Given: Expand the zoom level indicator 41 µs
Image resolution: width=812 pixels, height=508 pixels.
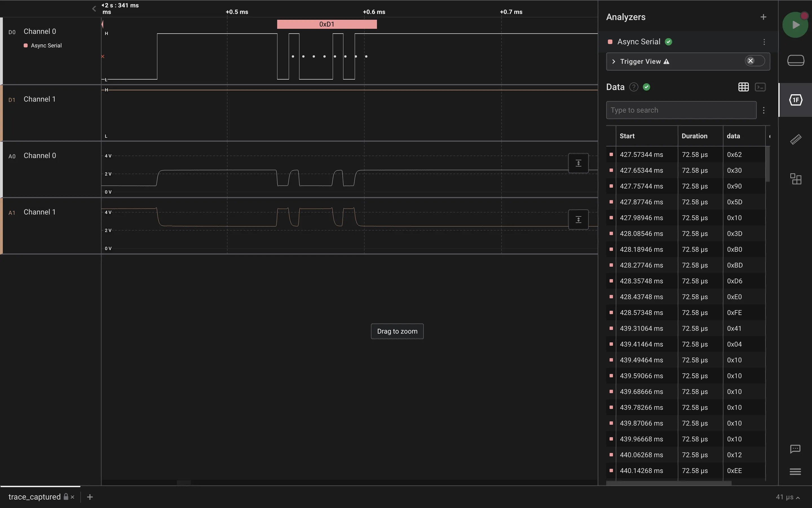Looking at the screenshot, I should point(788,497).
